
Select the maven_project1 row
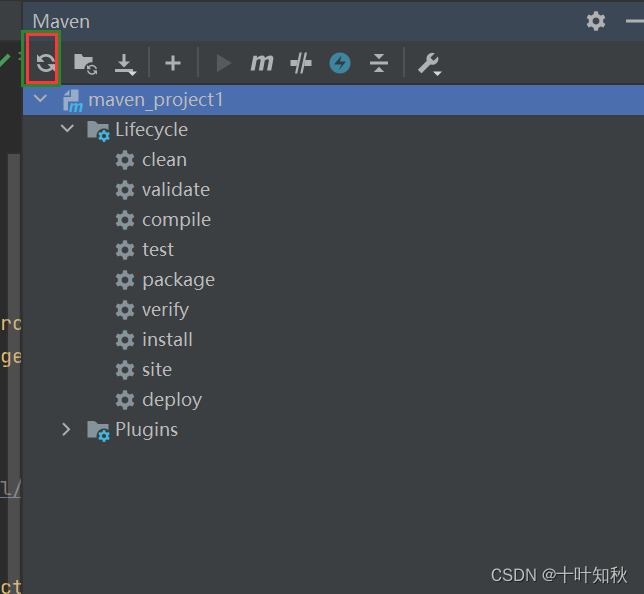pos(333,100)
